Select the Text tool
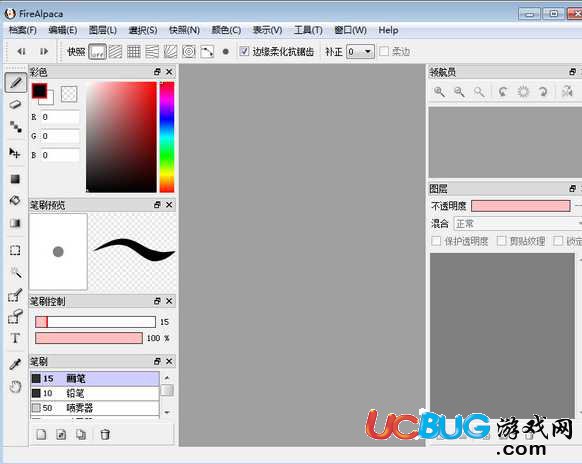 pos(15,338)
